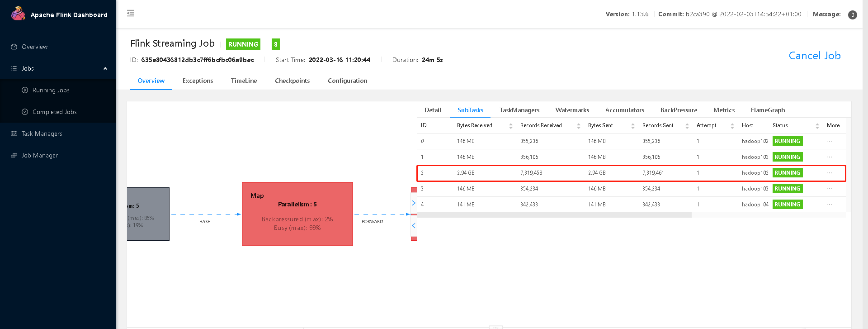Collapse the sidebar with the menu fold icon
The image size is (868, 329).
tap(131, 13)
